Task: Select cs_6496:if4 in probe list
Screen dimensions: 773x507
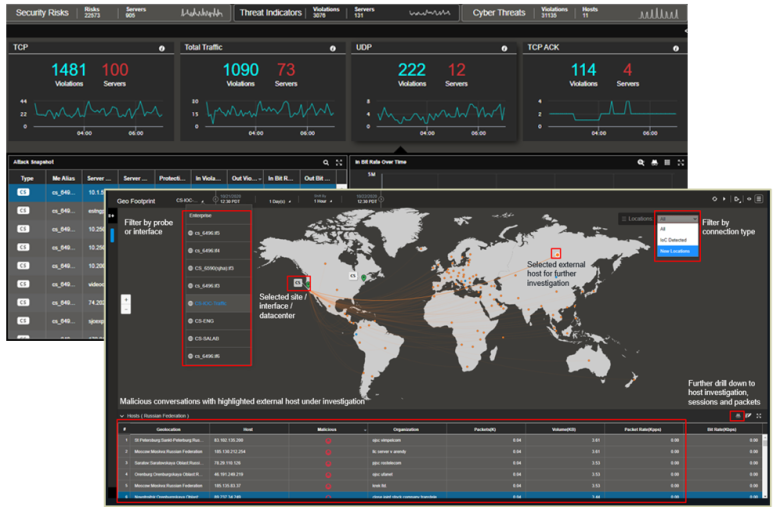Action: [x=217, y=251]
